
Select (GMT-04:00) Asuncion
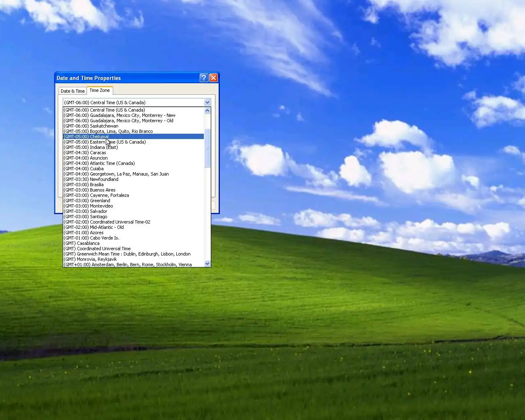coord(133,158)
